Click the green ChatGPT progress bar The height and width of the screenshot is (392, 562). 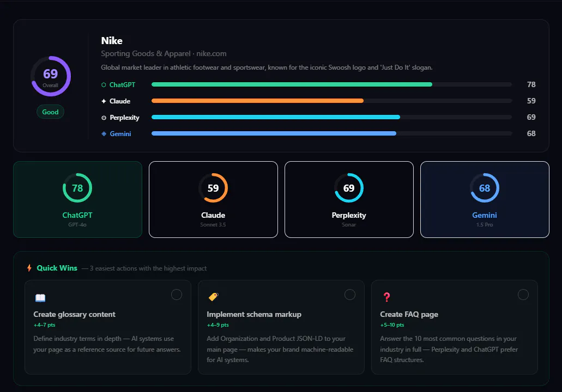[292, 84]
